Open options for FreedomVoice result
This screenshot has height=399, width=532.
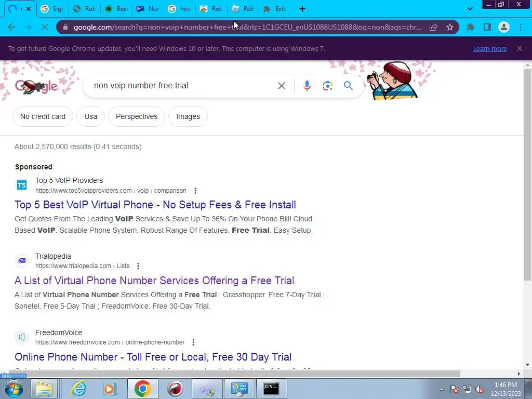(193, 342)
